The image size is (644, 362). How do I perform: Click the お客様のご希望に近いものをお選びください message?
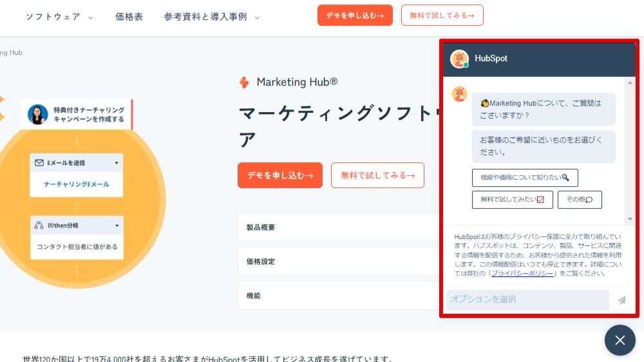tap(544, 146)
